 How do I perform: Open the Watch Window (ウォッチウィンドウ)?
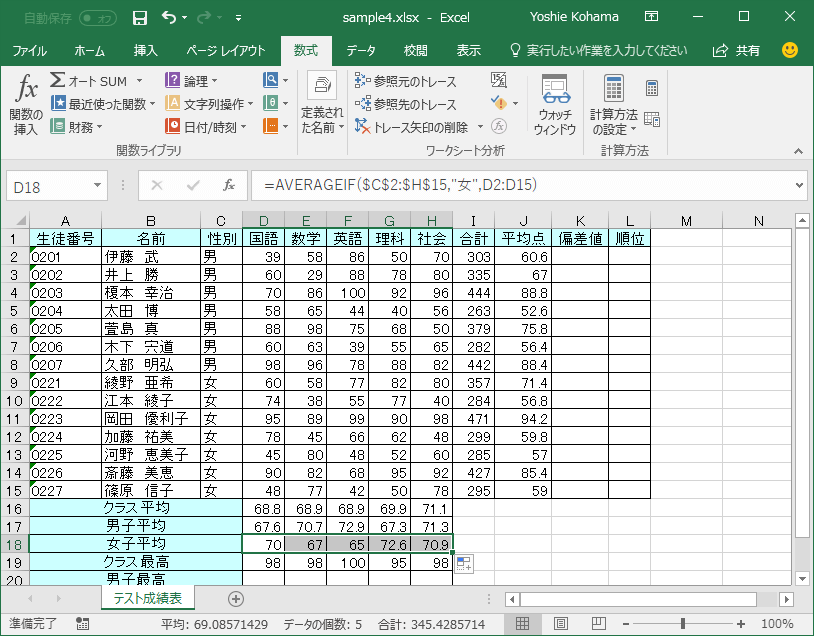tap(555, 104)
